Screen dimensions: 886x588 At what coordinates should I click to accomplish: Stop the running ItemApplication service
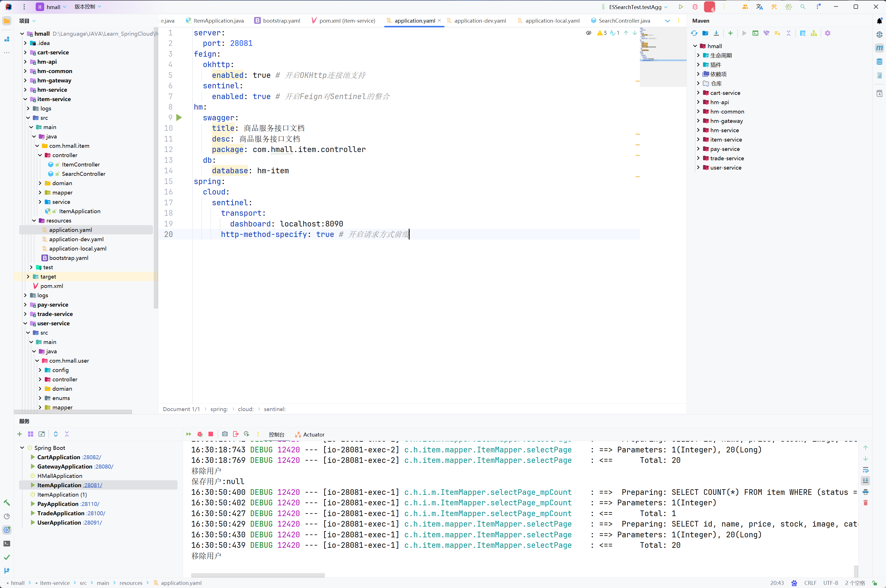coord(211,434)
